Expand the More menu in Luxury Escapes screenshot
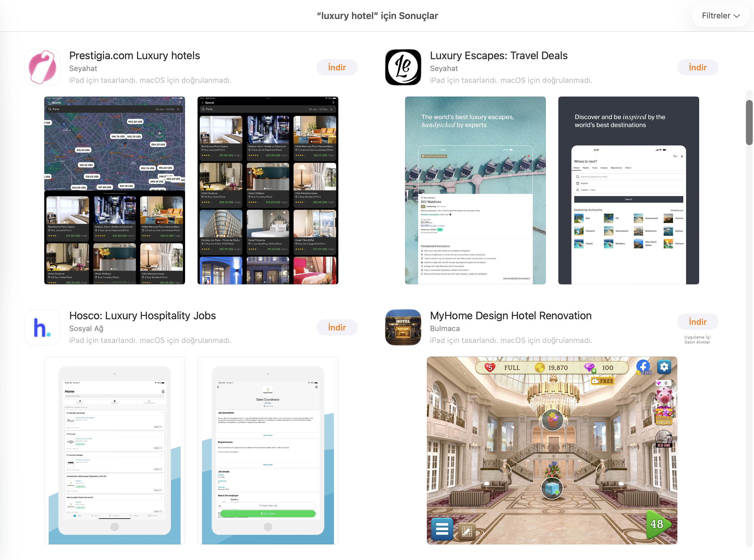The height and width of the screenshot is (560, 754). click(x=629, y=168)
